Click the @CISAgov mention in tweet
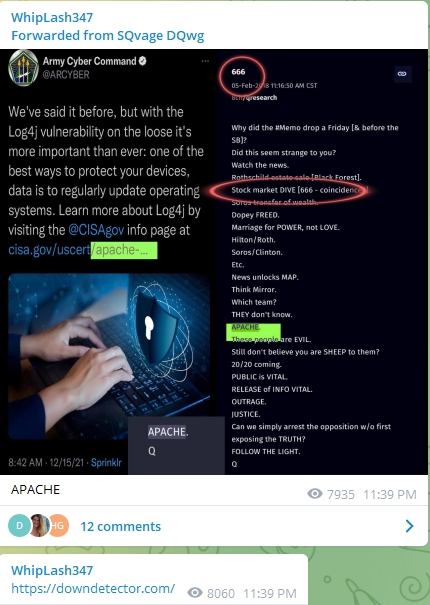Viewport: 430px width, 605px height. pyautogui.click(x=96, y=230)
